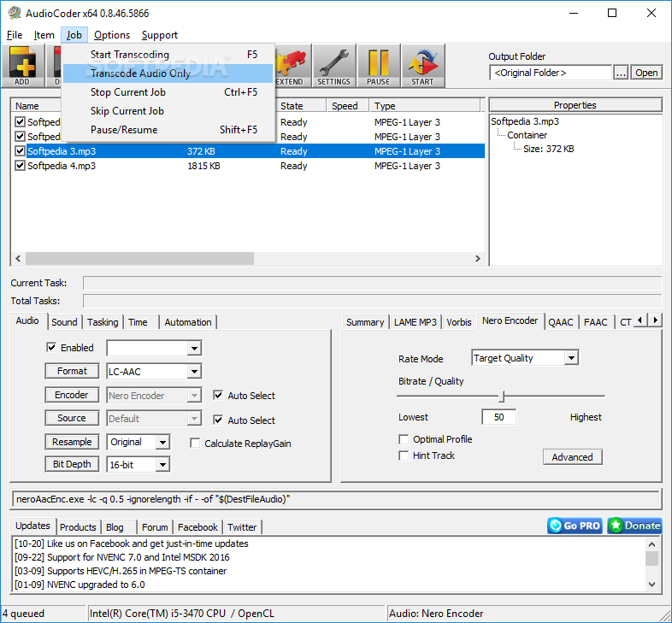Open the File menu
Screen dimensions: 672x623
[x=15, y=35]
